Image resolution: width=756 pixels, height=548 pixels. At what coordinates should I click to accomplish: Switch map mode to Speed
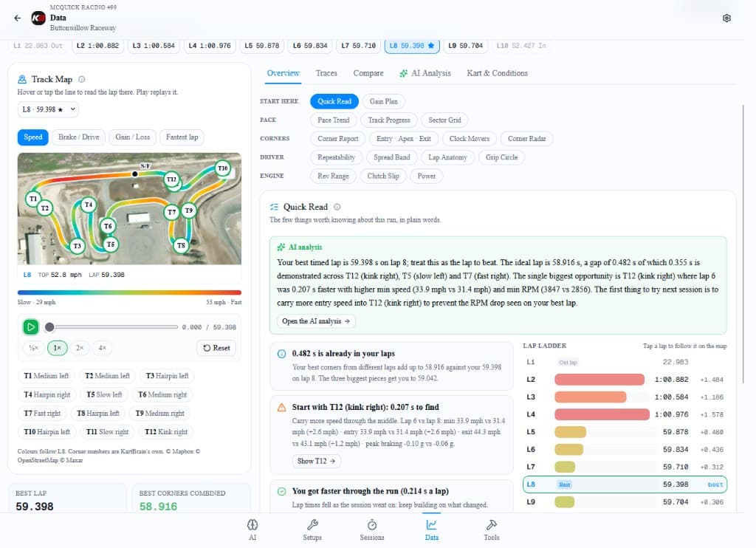click(33, 137)
